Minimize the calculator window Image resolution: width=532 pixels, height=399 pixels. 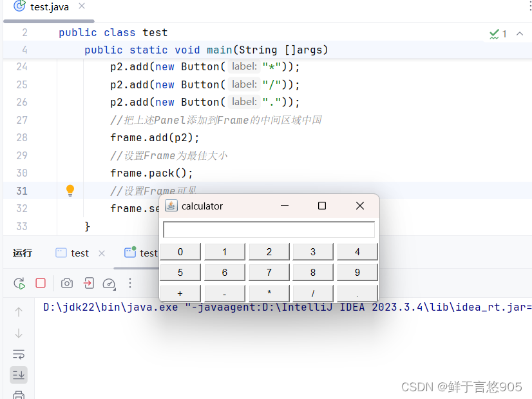click(x=285, y=206)
